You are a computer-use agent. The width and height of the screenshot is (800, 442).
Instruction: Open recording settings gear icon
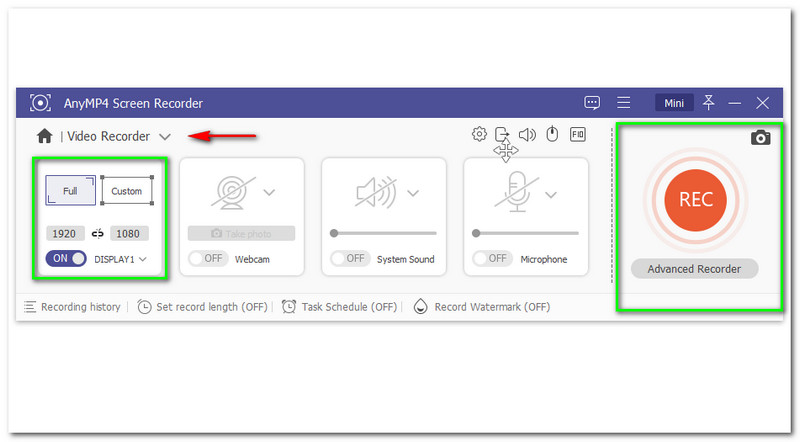pyautogui.click(x=479, y=134)
